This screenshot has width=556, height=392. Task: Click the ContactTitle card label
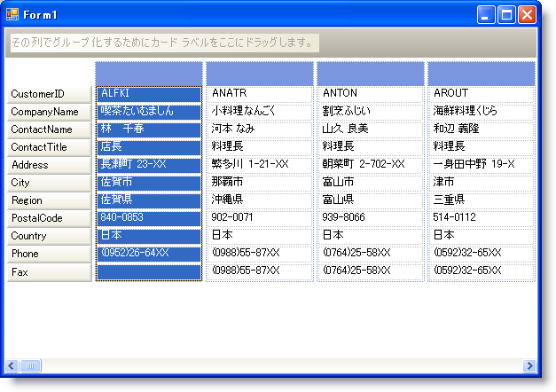tap(50, 147)
